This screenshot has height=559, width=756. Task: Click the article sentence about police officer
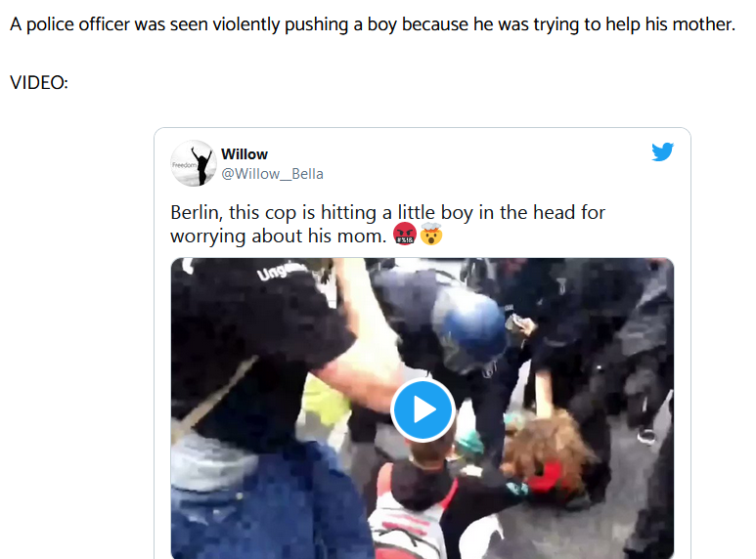[373, 24]
